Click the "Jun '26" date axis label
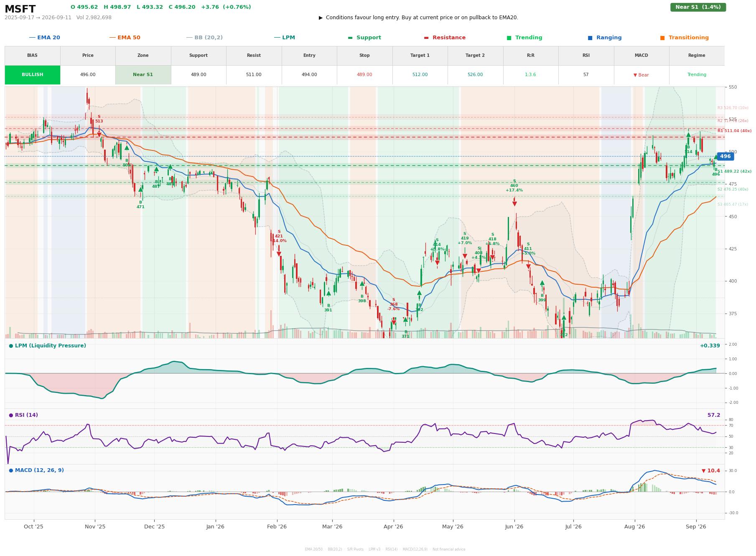This screenshot has height=556, width=756. pyautogui.click(x=514, y=527)
